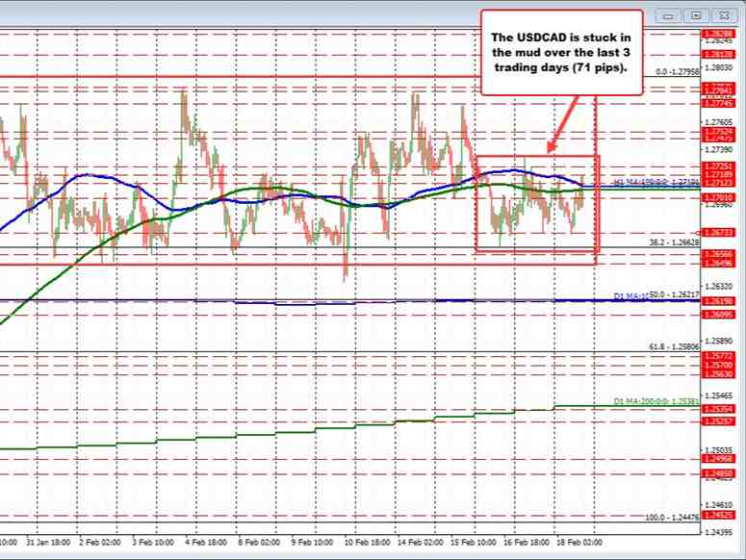Click the 1.27605 price axis value

(718, 122)
